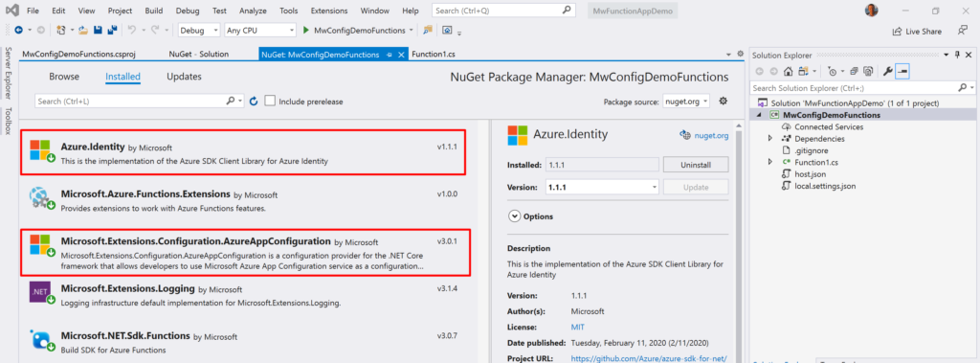Pin the Solution Explorer panel
The width and height of the screenshot is (980, 363).
957,56
